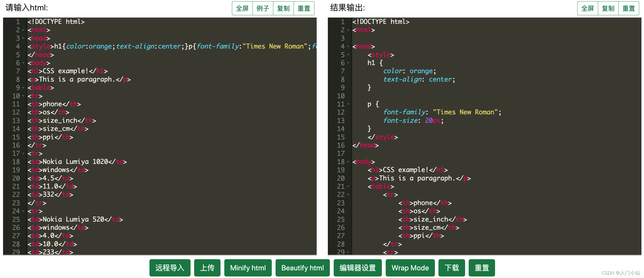644x278 pixels.
Task: Fold the table block on input line 9
Action: click(23, 88)
